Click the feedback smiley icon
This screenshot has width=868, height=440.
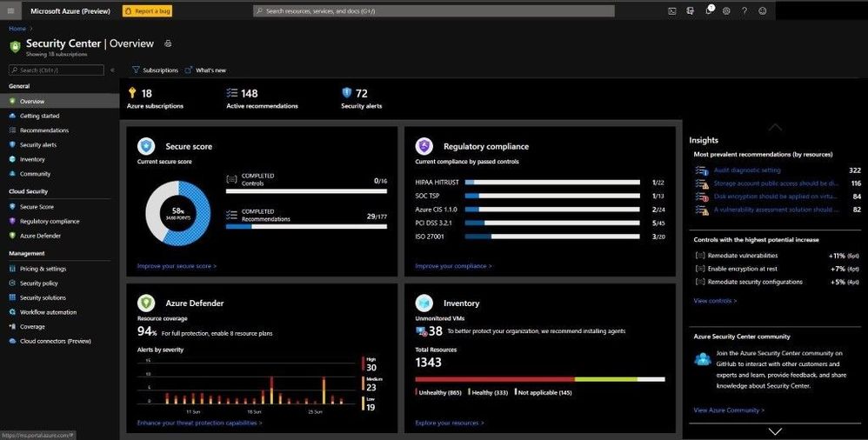763,10
